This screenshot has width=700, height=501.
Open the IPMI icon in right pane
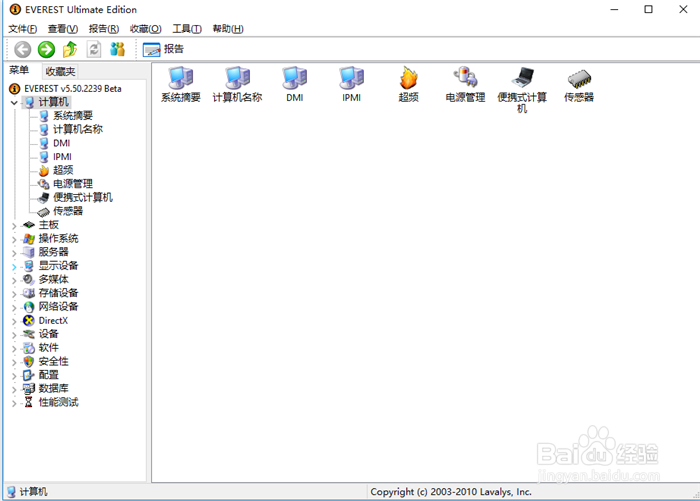(x=351, y=84)
